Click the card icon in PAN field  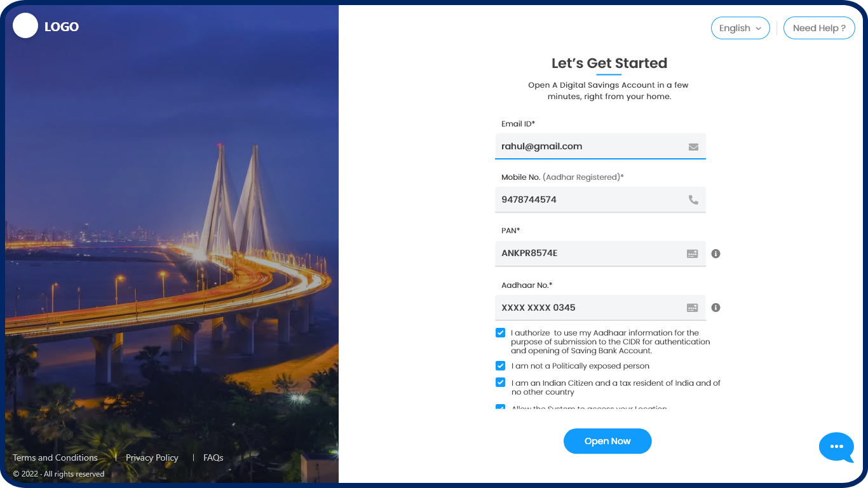693,254
